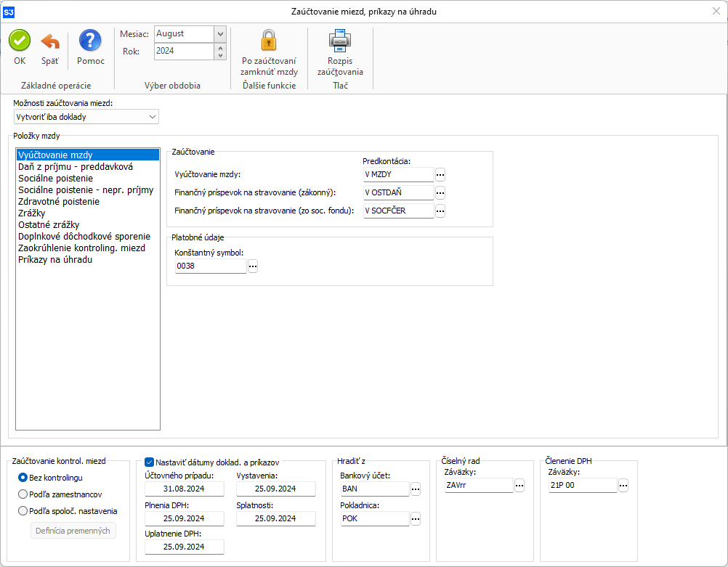Click the S3 application logo icon
Viewport: 728px width, 567px height.
point(9,12)
